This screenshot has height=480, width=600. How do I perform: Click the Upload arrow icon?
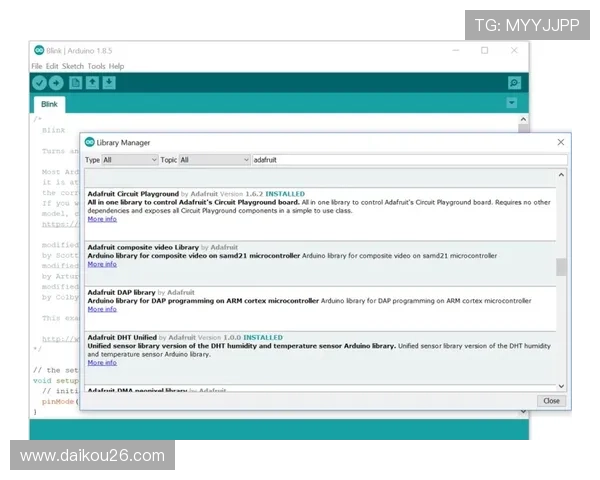click(x=56, y=83)
